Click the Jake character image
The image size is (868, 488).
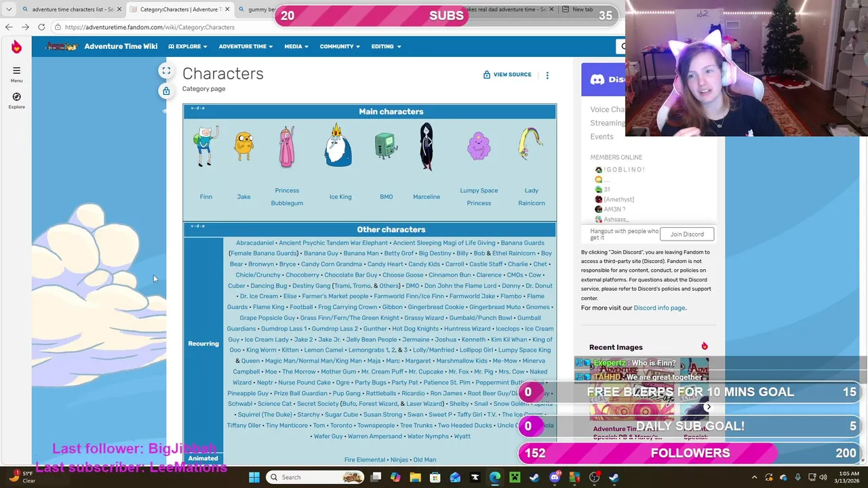[244, 147]
